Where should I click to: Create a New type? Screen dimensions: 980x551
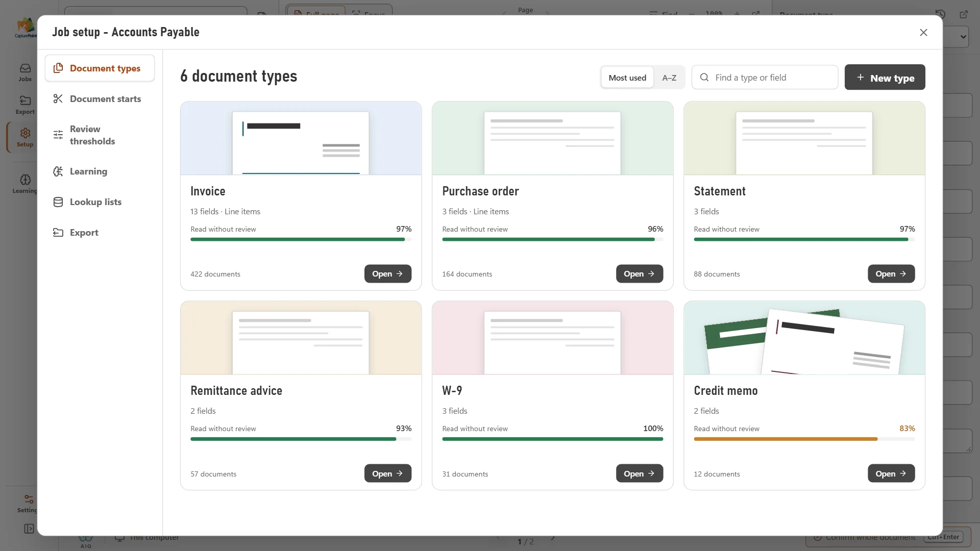tap(885, 77)
